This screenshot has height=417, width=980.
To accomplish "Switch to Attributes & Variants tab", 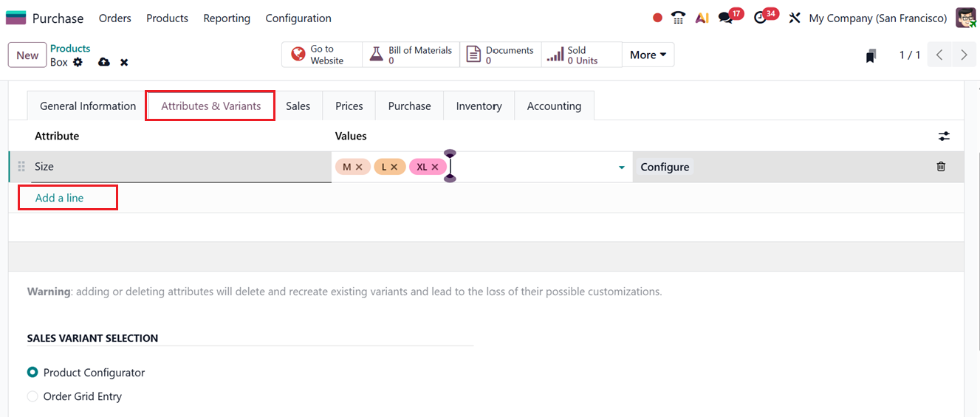I will [x=210, y=106].
